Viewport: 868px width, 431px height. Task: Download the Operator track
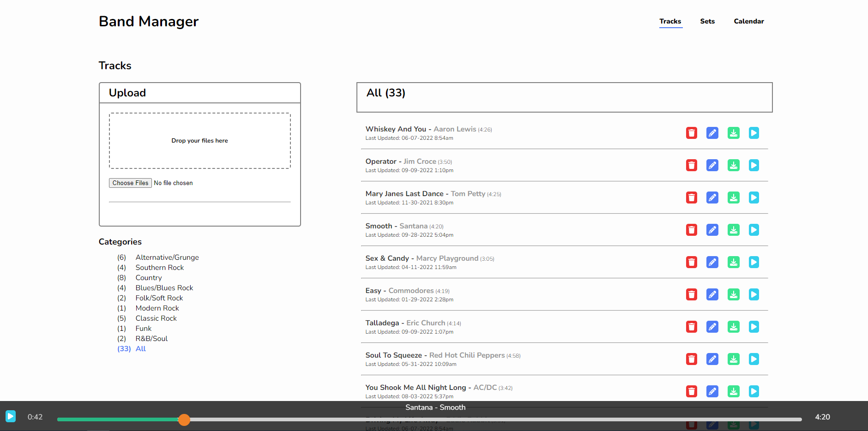734,165
